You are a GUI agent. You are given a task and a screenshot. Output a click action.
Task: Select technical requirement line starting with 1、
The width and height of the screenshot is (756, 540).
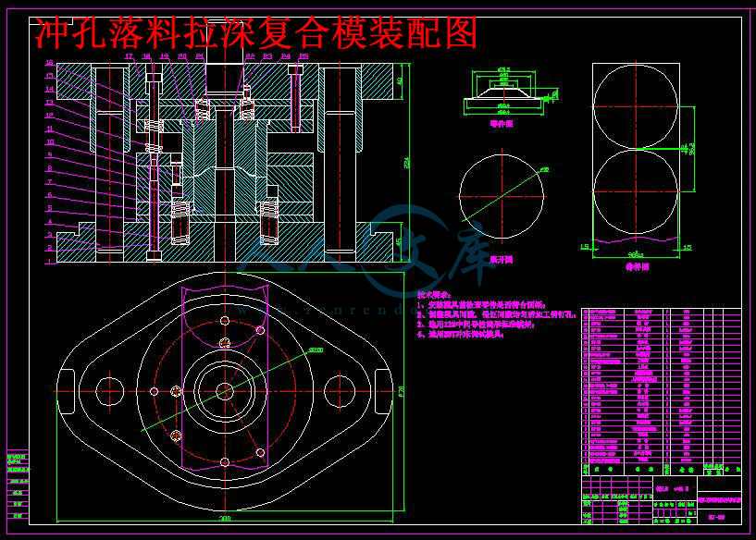coord(482,304)
